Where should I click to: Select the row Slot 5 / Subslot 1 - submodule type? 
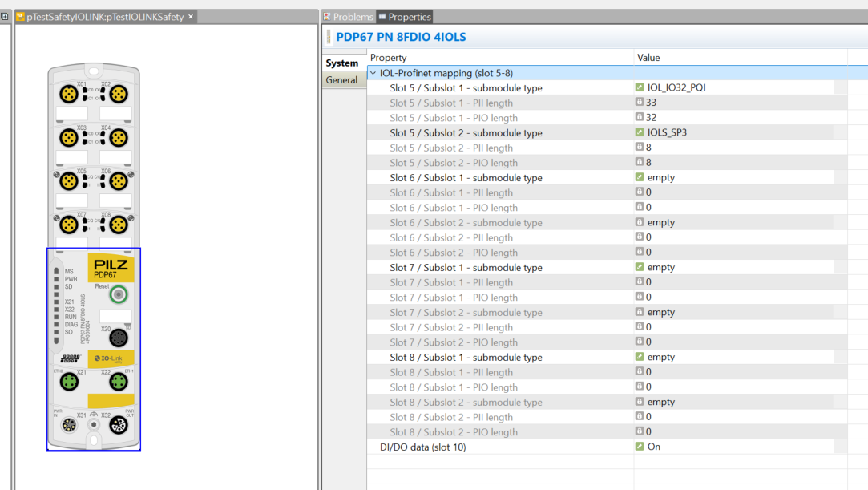click(608, 87)
